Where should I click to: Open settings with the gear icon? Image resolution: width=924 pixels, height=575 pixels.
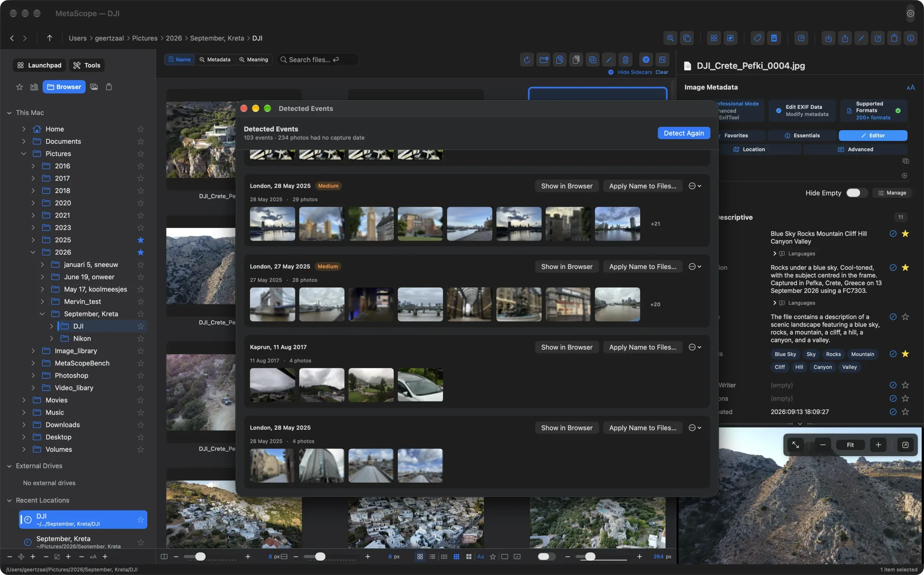coord(910,13)
